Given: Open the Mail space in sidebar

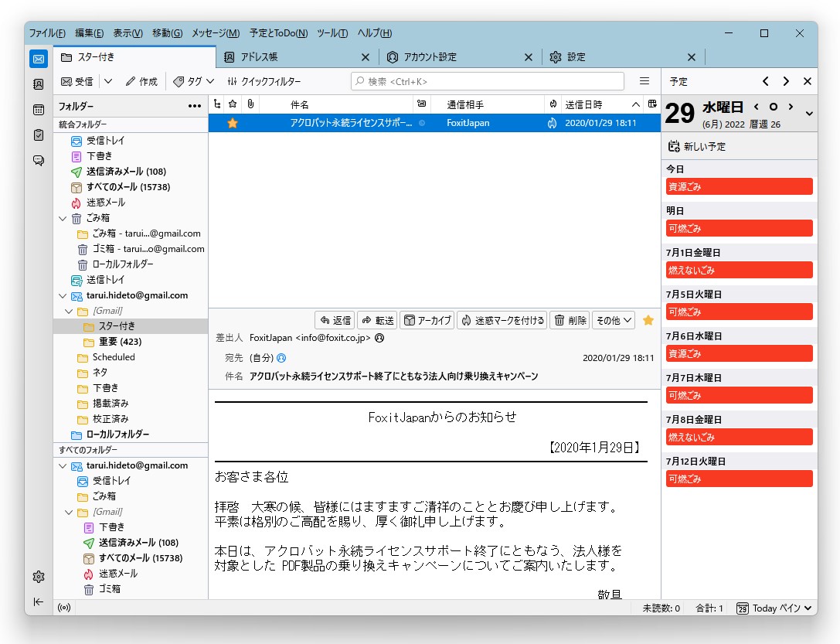Looking at the screenshot, I should tap(39, 59).
